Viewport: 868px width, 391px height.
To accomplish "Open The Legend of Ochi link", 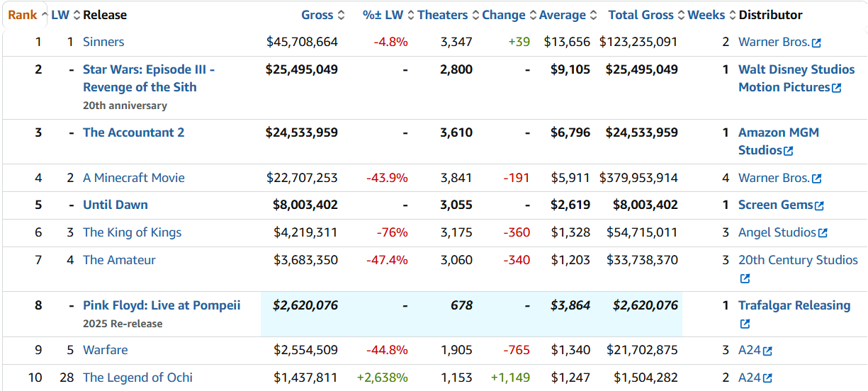I will click(x=137, y=378).
